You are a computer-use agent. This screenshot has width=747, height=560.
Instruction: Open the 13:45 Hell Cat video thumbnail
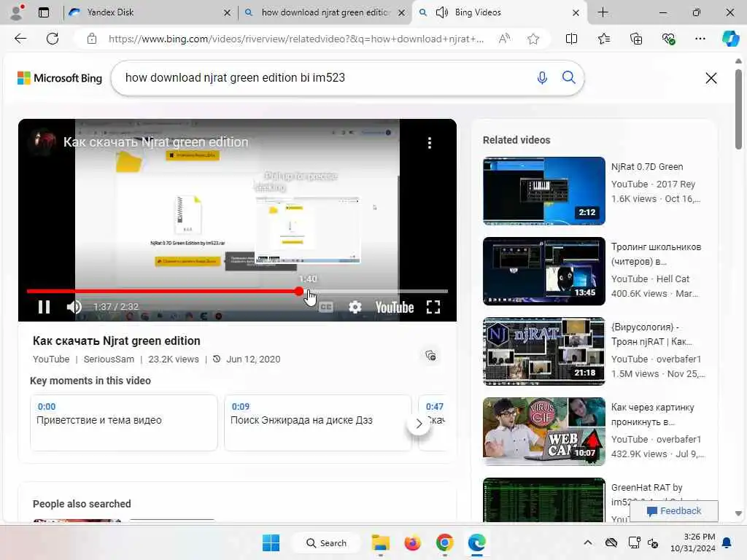click(544, 271)
